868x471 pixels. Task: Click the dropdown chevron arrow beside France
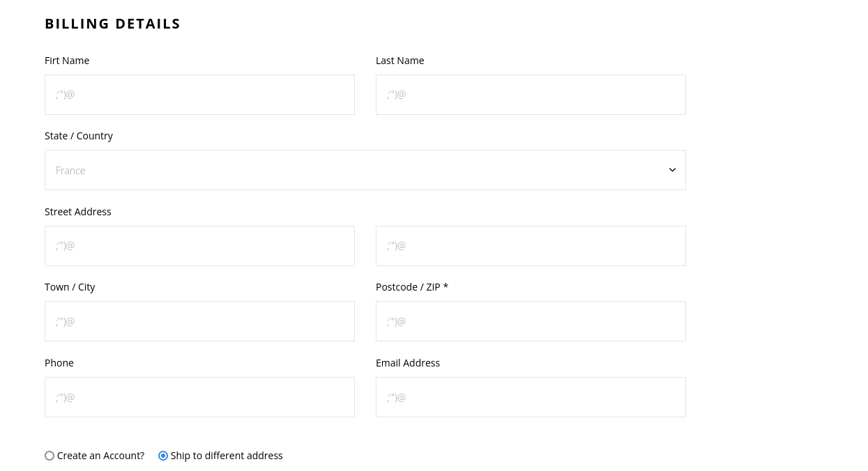coord(672,170)
